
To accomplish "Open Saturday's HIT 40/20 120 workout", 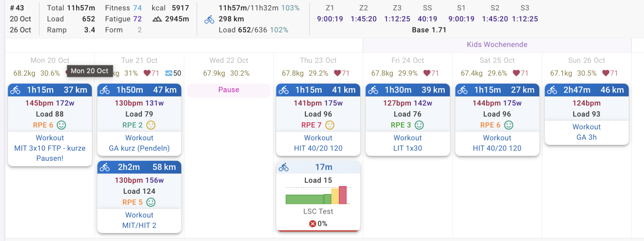I will [x=497, y=148].
